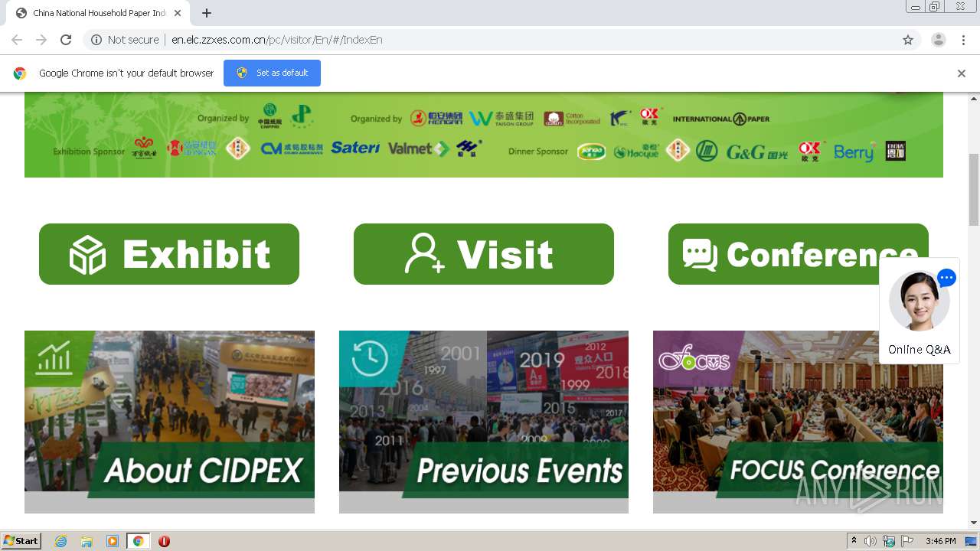The height and width of the screenshot is (551, 980).
Task: Open a new browser tab
Action: tap(207, 13)
